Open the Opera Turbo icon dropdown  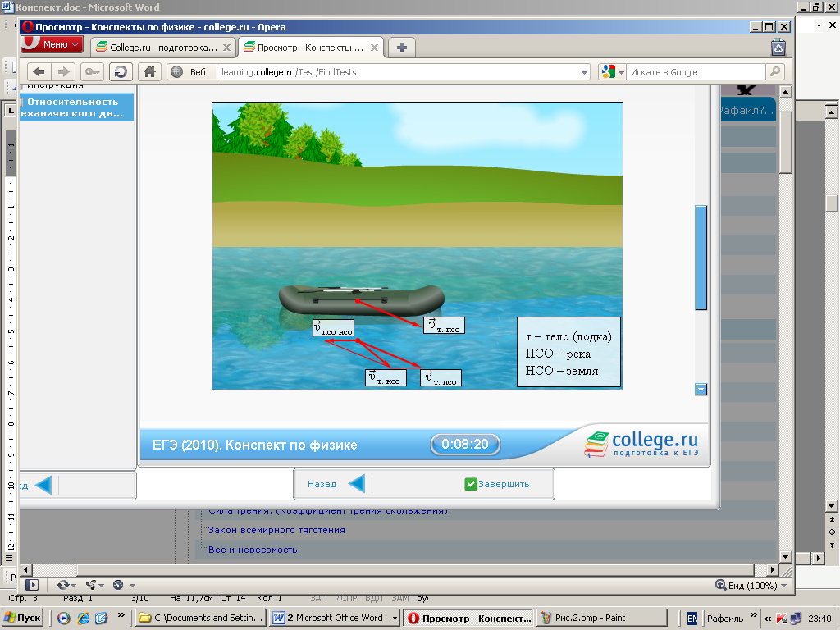pyautogui.click(x=125, y=585)
